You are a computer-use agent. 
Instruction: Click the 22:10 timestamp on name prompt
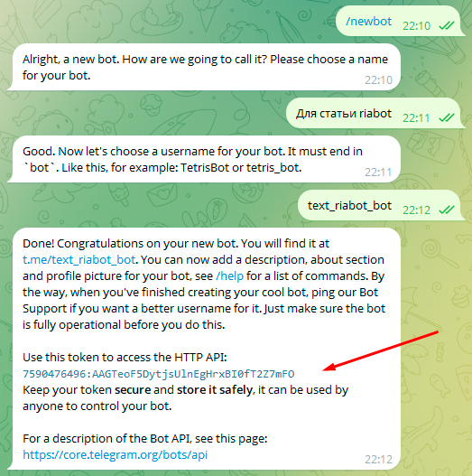(x=378, y=80)
